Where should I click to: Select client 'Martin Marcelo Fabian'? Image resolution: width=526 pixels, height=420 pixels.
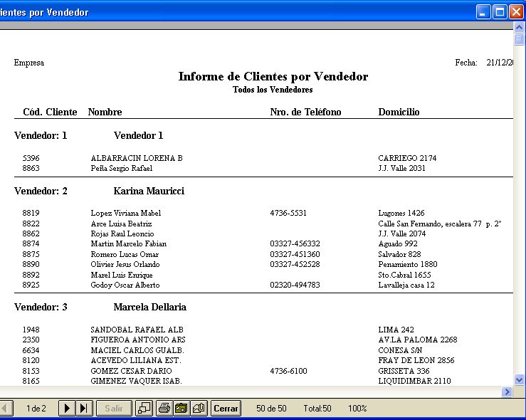click(x=129, y=244)
